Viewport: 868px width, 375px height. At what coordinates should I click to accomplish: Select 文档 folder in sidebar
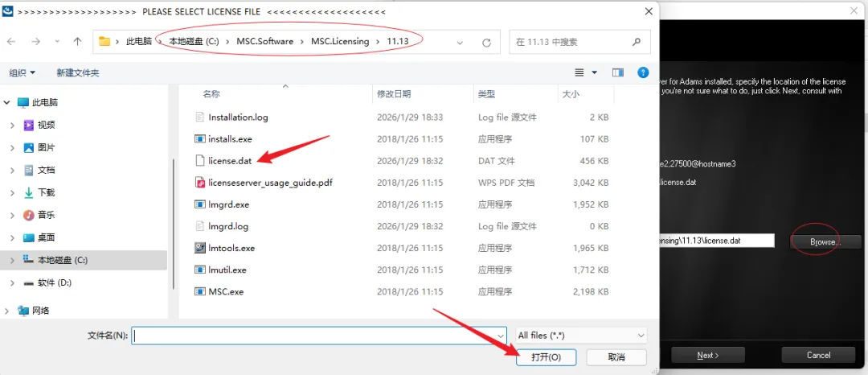[x=46, y=170]
